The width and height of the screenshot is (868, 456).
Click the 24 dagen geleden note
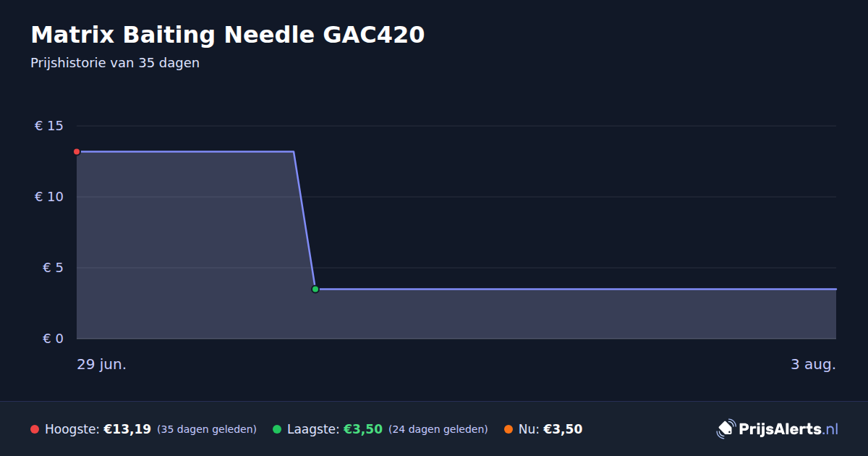pos(438,429)
